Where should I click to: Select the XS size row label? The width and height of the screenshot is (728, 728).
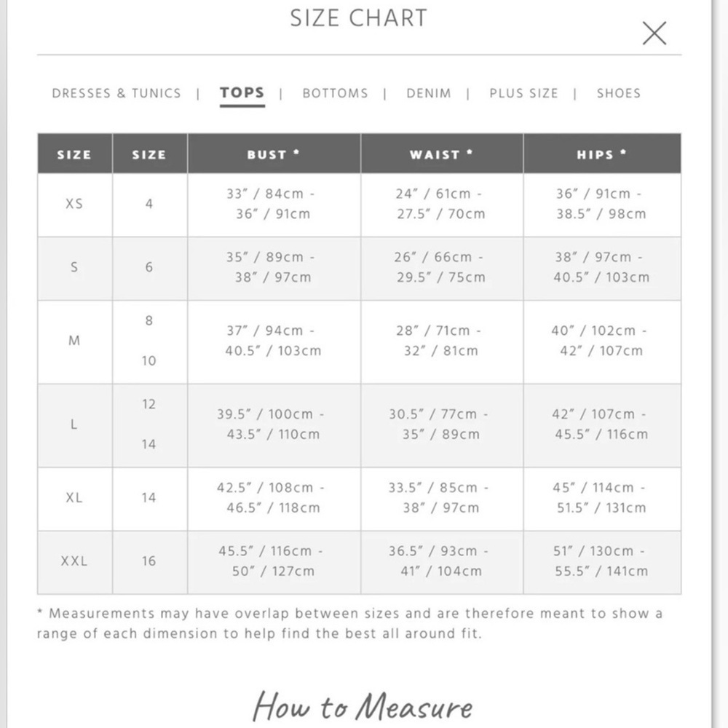(74, 204)
